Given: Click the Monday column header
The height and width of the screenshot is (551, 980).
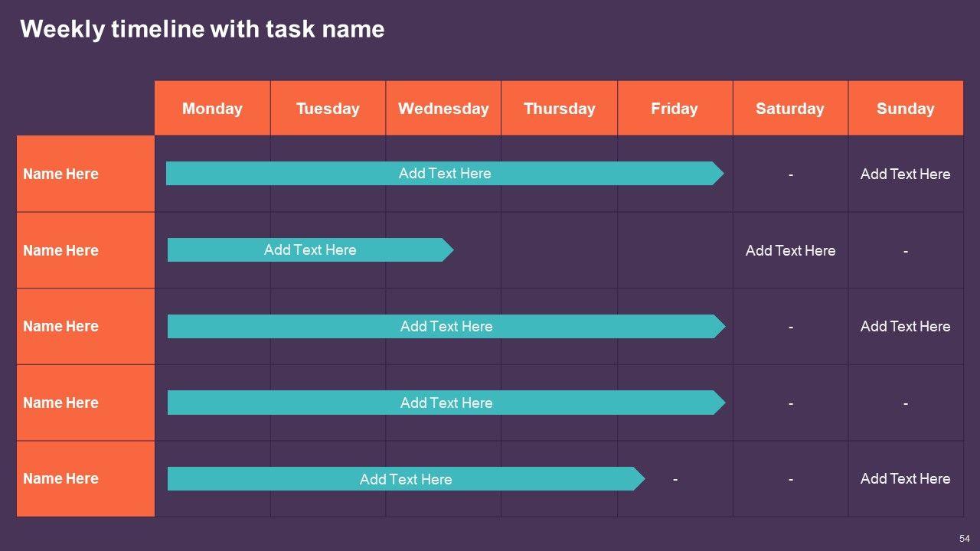Looking at the screenshot, I should click(212, 109).
